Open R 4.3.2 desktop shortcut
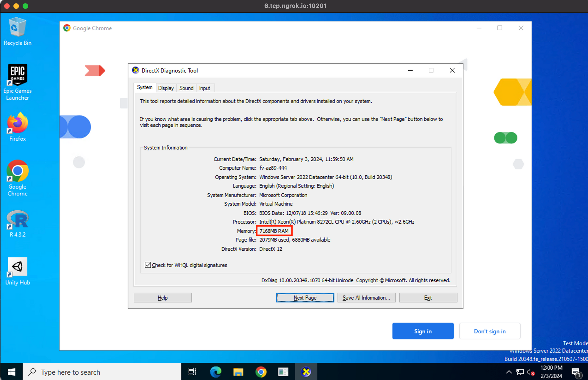 [18, 224]
